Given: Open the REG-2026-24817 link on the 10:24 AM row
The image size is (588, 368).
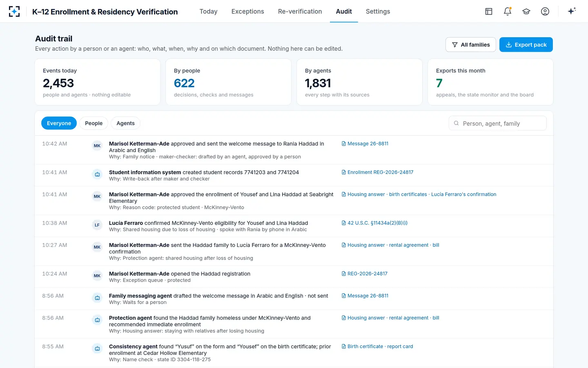Looking at the screenshot, I should pyautogui.click(x=365, y=274).
